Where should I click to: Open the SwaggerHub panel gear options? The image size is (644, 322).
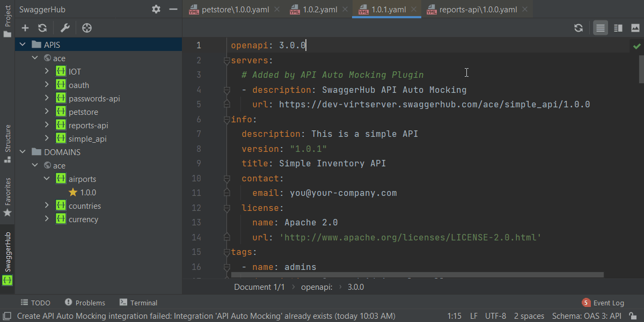coord(156,9)
